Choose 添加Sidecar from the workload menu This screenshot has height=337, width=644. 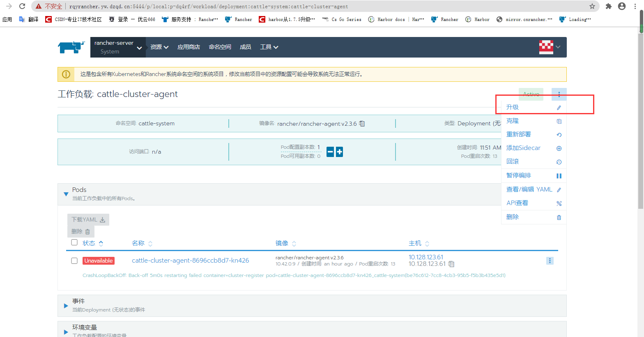[x=534, y=148]
